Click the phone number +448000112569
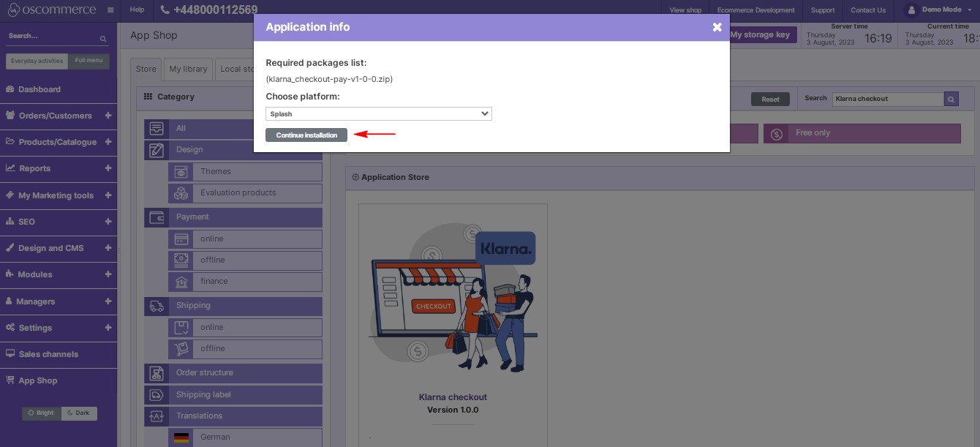 215,10
